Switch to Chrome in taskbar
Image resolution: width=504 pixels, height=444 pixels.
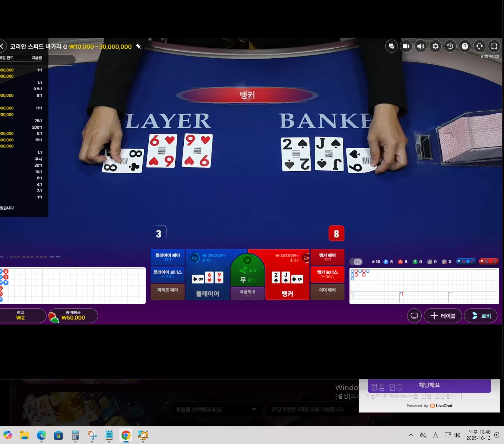(126, 435)
